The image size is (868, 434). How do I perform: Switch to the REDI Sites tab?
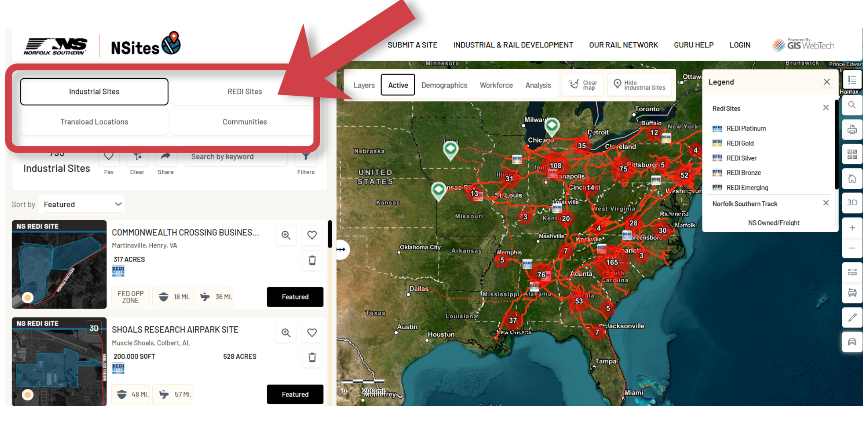tap(245, 92)
